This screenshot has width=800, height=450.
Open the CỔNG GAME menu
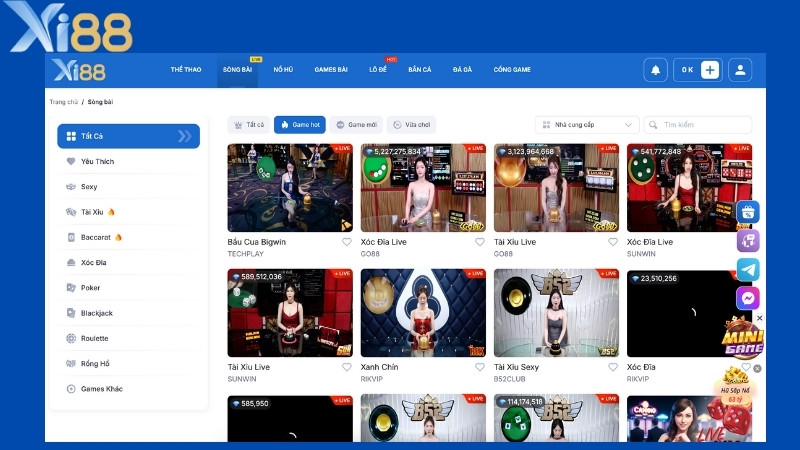coord(512,70)
